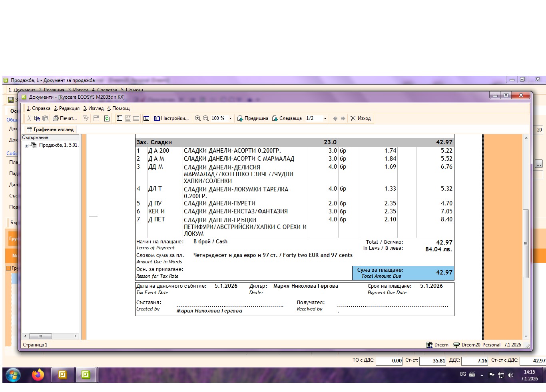
Task: Click the zoom in magnifier icon
Action: pyautogui.click(x=197, y=118)
